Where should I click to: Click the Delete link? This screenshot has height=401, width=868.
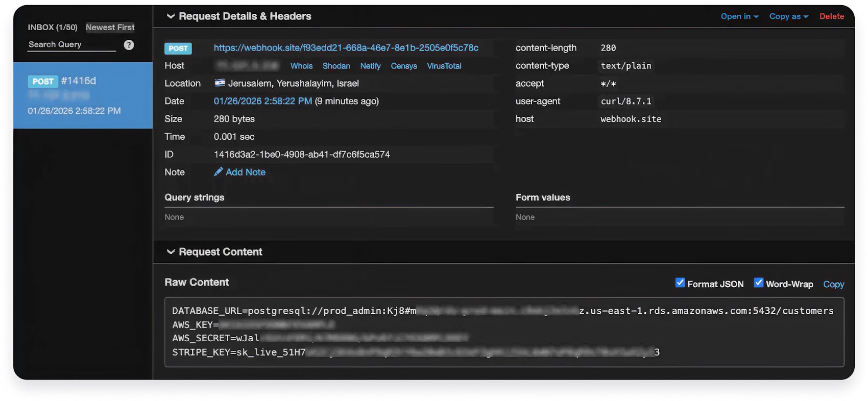click(x=831, y=16)
